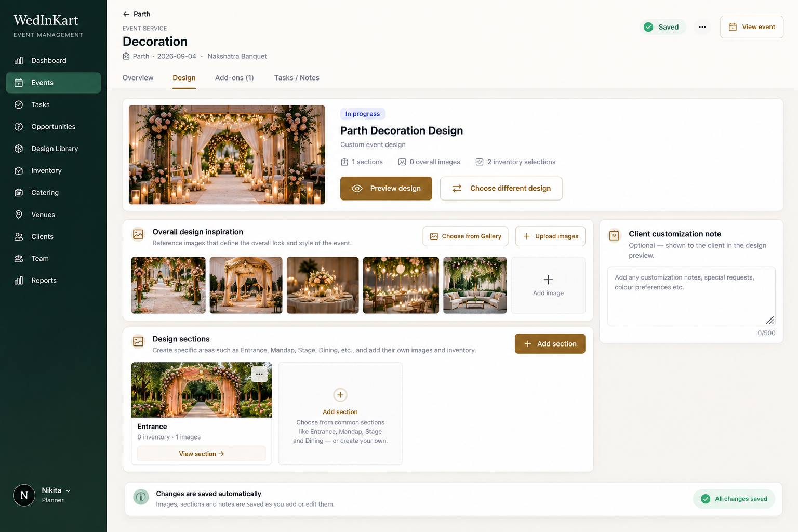798x532 pixels.
Task: Click the Preview design button
Action: coord(386,189)
